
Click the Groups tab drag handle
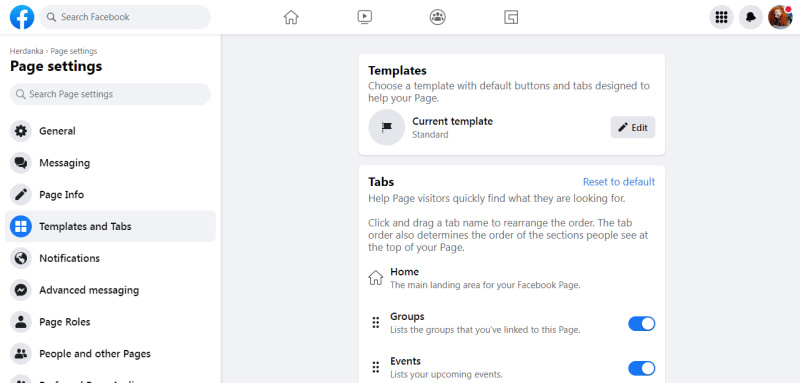pyautogui.click(x=376, y=323)
